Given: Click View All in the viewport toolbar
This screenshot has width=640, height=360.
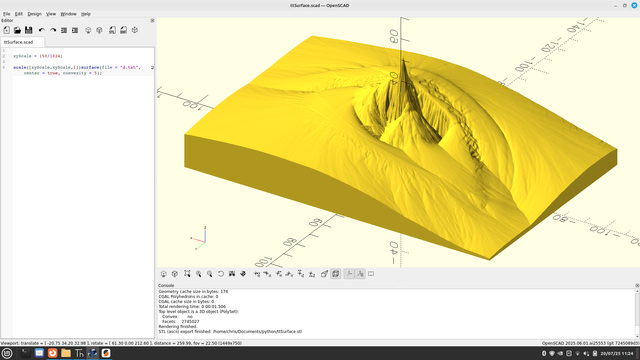Looking at the screenshot, I should (187, 274).
